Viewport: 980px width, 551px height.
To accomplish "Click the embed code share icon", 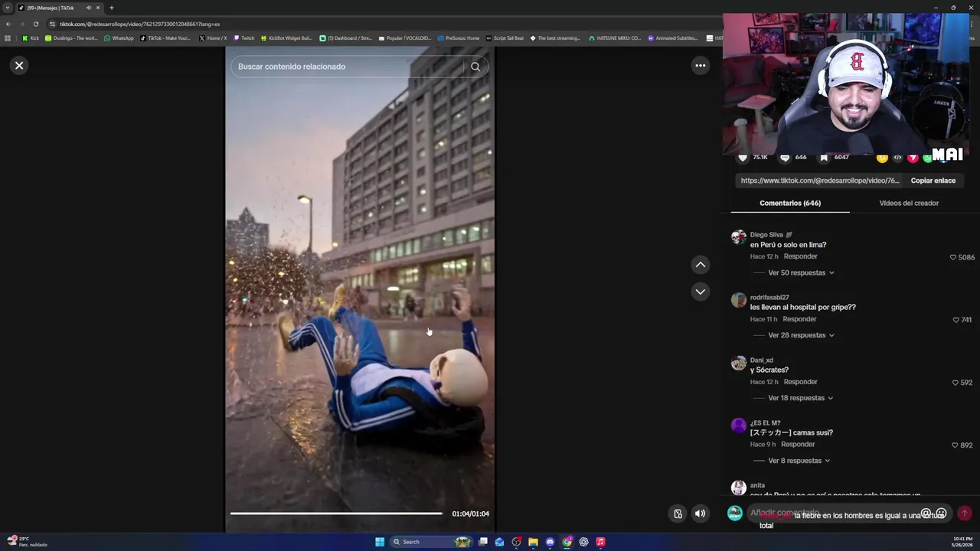I will click(897, 158).
